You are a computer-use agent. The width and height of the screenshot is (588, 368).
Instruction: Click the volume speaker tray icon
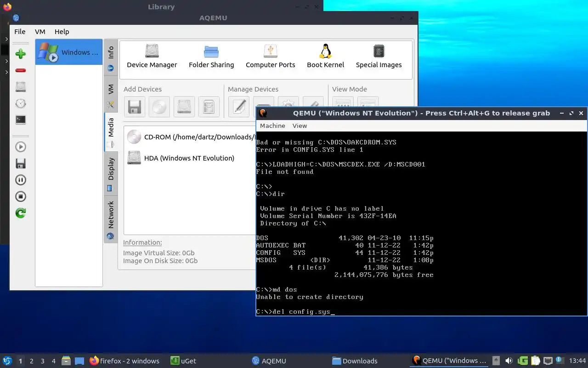click(509, 361)
